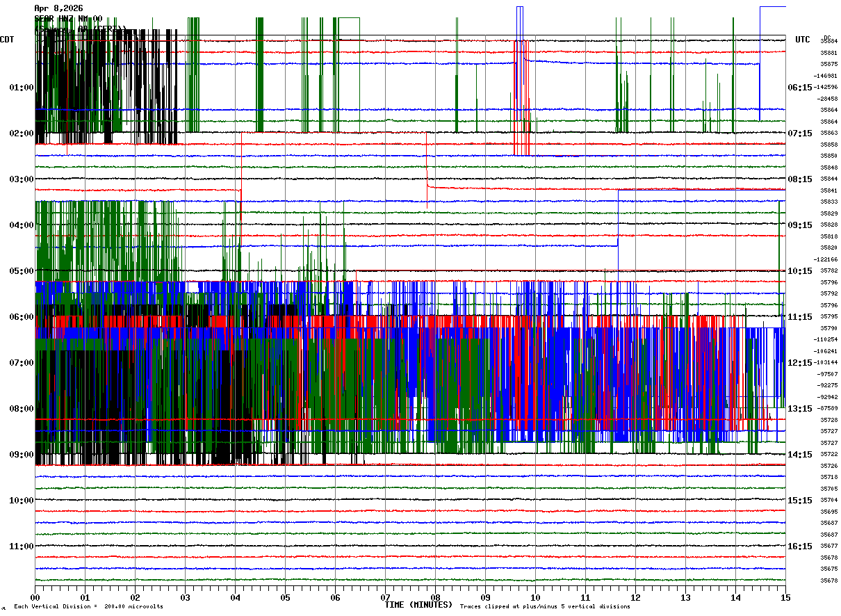Select the 11:00 CDT row label

point(21,546)
